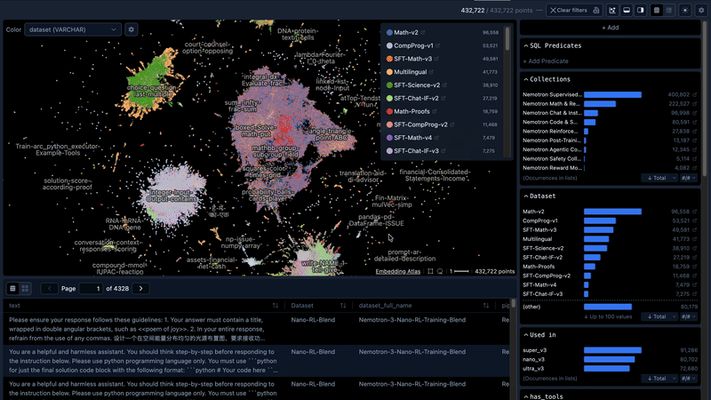This screenshot has height=400, width=711.
Task: Click the legend list scrollbar
Action: [507, 41]
